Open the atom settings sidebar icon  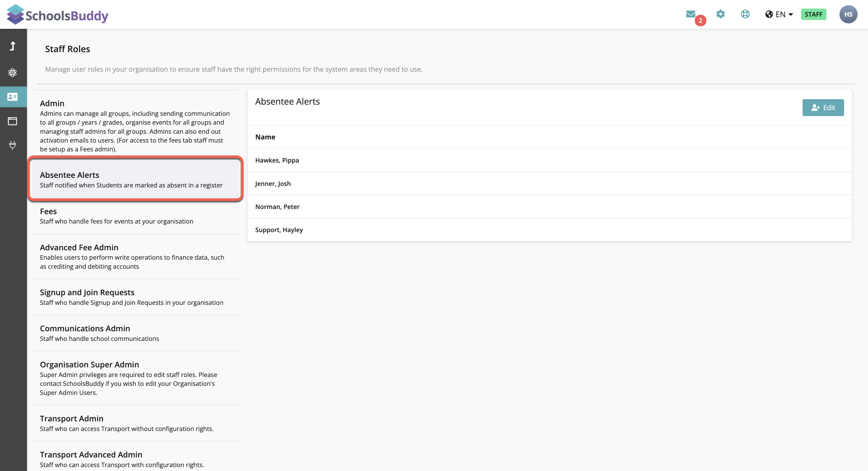(13, 72)
